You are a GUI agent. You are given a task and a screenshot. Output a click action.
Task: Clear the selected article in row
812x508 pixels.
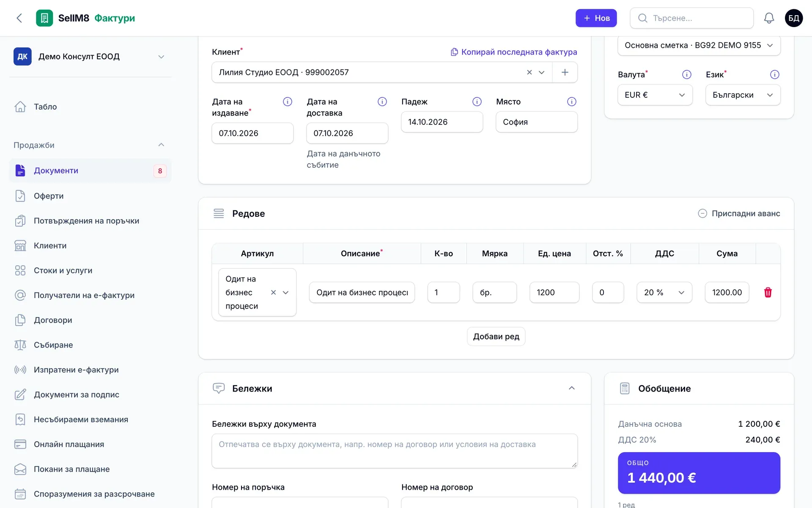tap(273, 293)
